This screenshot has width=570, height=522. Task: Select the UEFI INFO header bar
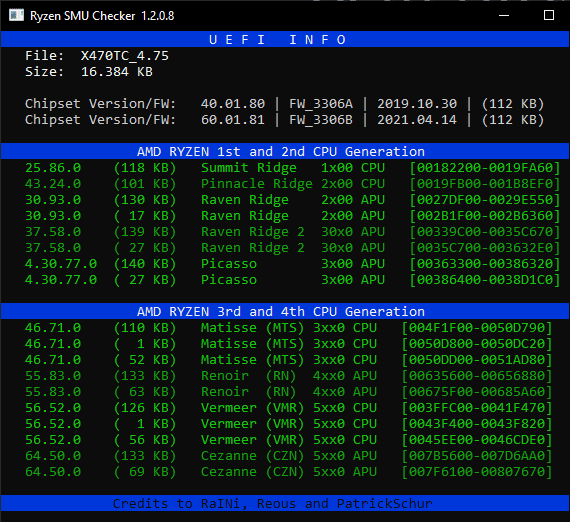(285, 39)
